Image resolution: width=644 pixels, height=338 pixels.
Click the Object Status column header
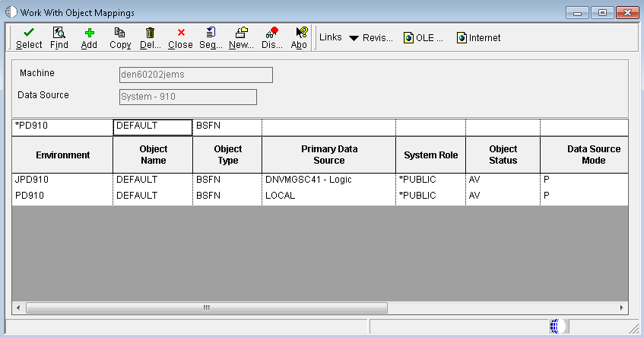pos(503,155)
